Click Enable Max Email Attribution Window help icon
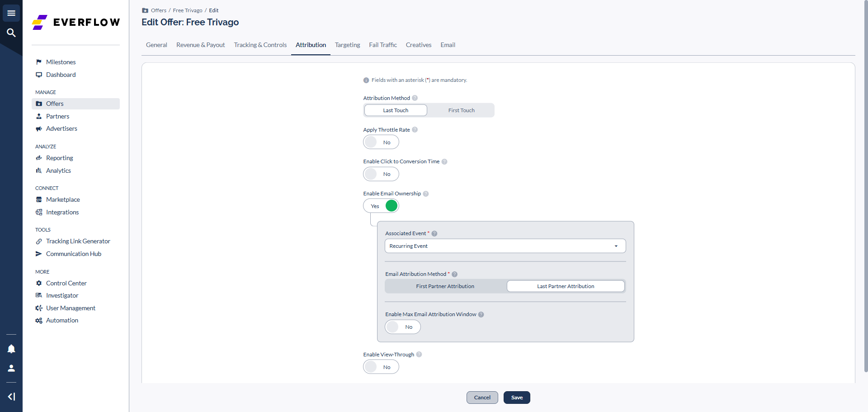 tap(481, 314)
